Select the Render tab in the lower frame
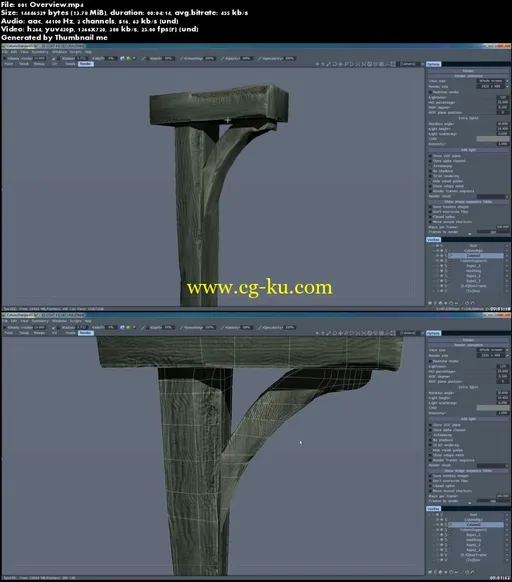 85,333
